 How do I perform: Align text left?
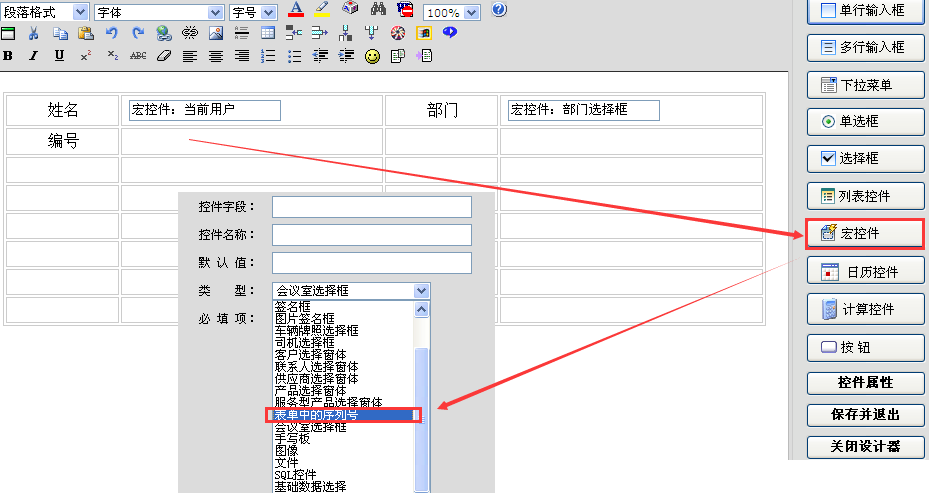tap(190, 56)
